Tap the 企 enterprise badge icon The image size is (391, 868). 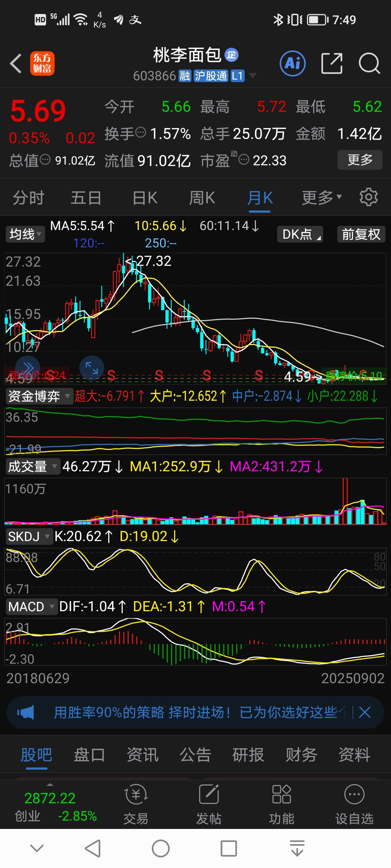[x=231, y=55]
